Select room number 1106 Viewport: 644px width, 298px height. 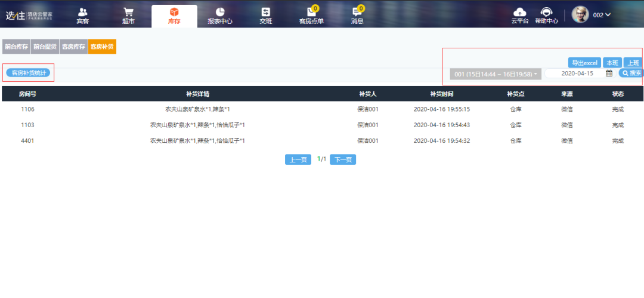click(27, 109)
